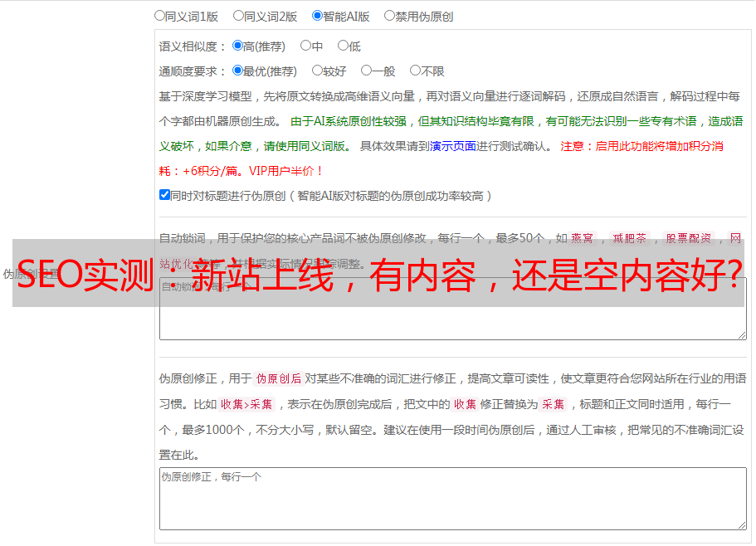Click the VIP用户半价 notice text

coord(285,171)
